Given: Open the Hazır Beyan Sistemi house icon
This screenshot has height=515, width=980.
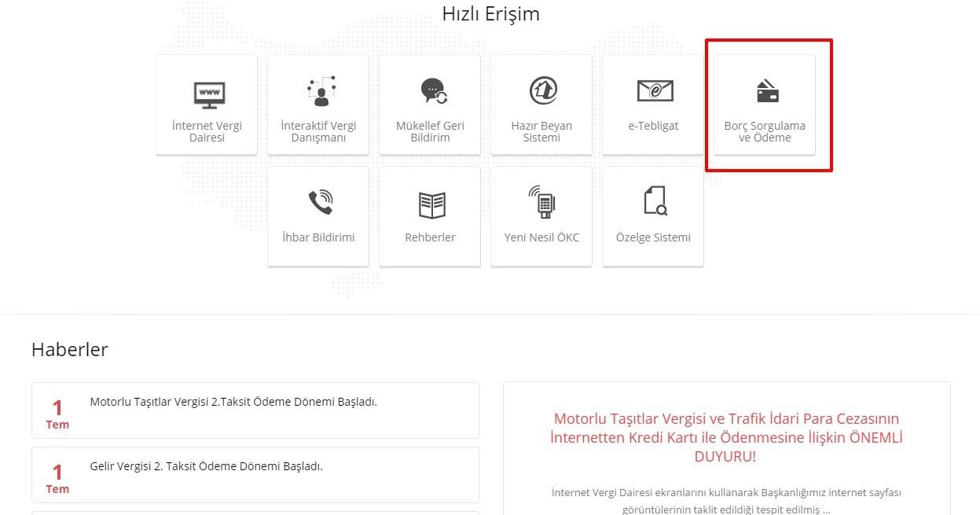Looking at the screenshot, I should coord(542,92).
